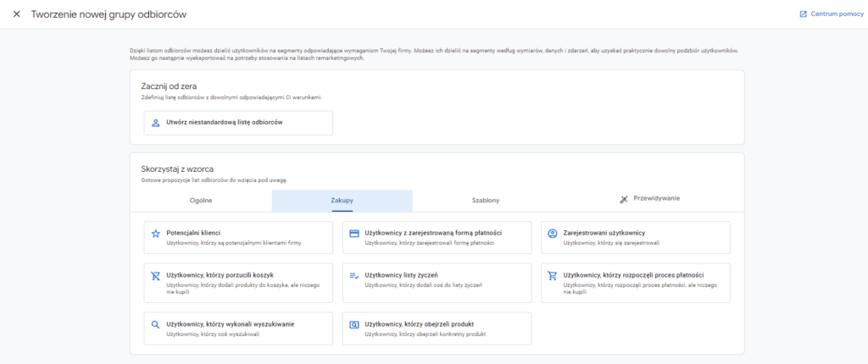Open the Centrum pomocy link
Viewport: 868px width, 364px height.
(832, 14)
